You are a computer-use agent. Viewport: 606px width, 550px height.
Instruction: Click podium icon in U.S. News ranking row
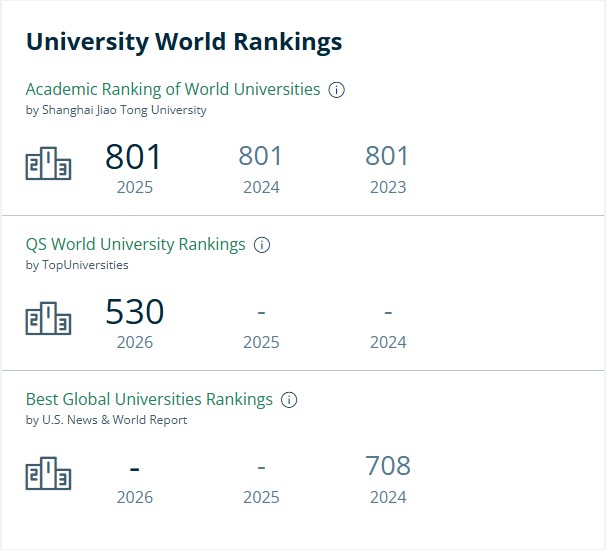coord(48,473)
